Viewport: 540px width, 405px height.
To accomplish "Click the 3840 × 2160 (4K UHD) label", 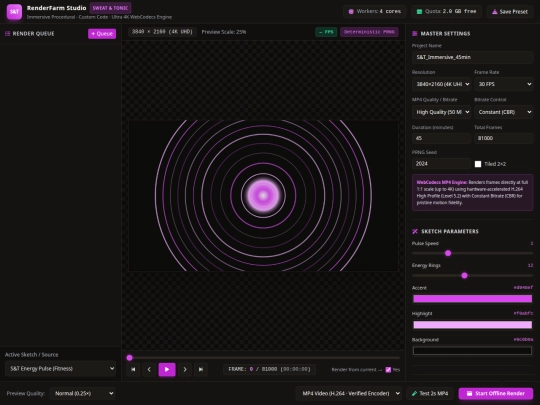I will click(x=162, y=32).
